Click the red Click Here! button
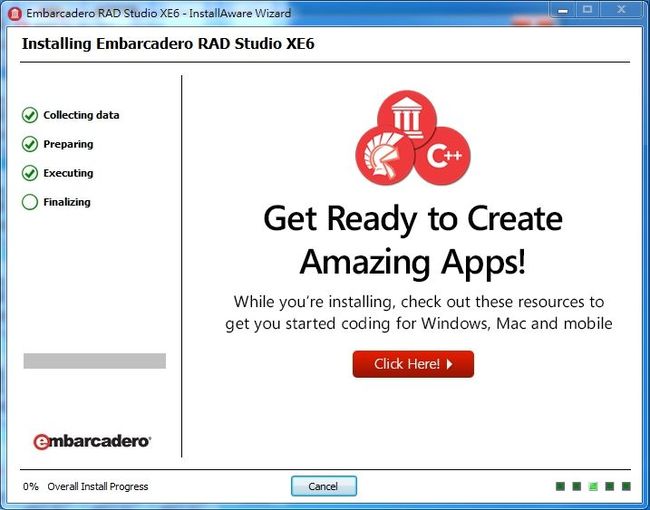 tap(413, 364)
